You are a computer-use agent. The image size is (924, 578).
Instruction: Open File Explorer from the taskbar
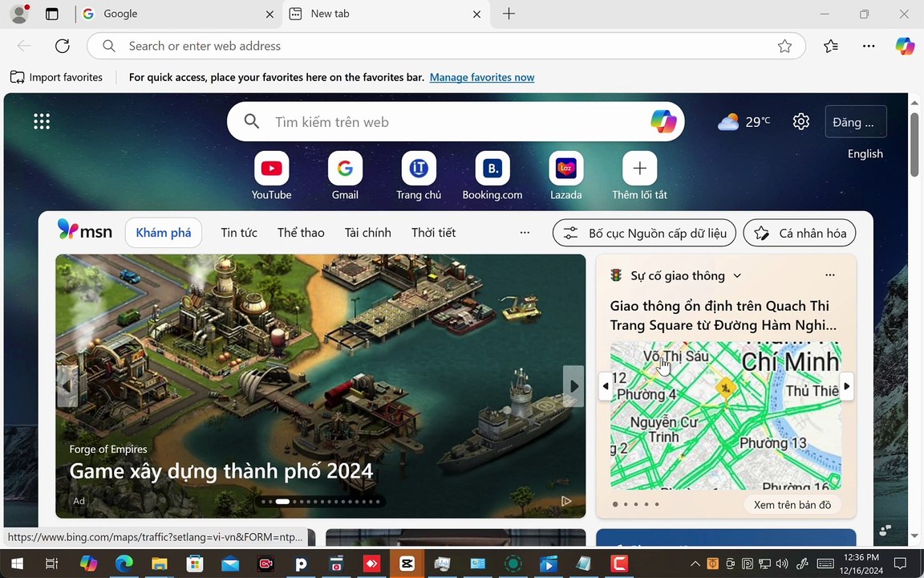click(159, 564)
